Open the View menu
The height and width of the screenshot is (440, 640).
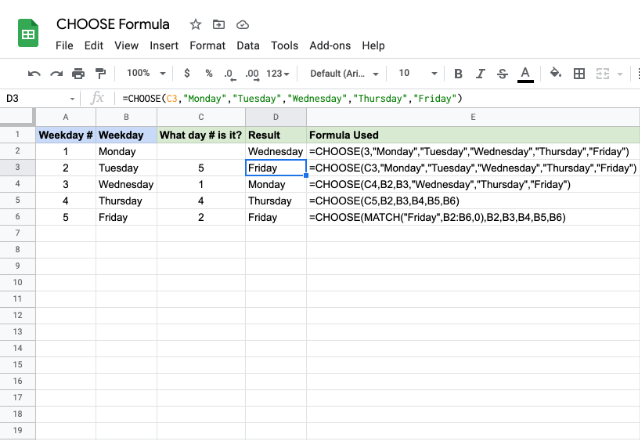pos(126,46)
